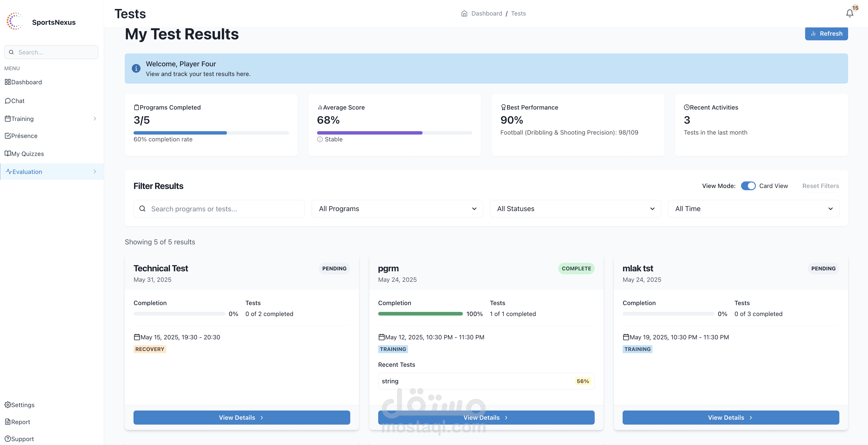
Task: Expand the Training menu chevron
Action: click(95, 119)
